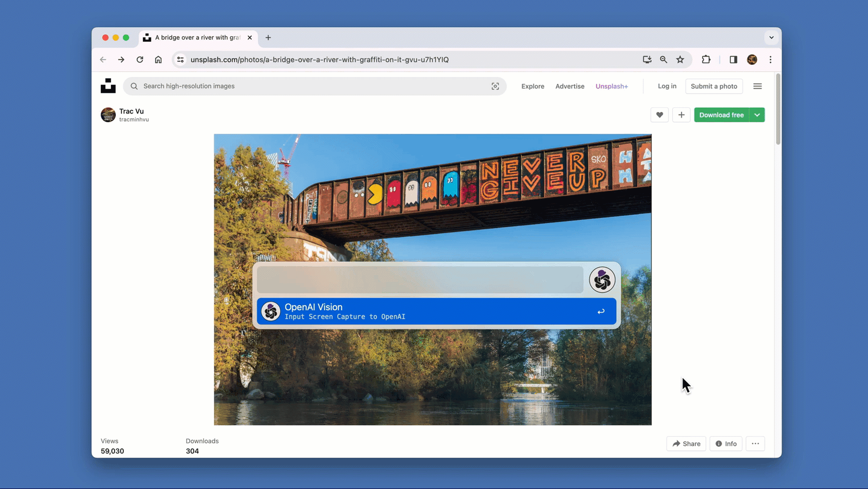Viewport: 868px width, 489px height.
Task: Click the visual search camera icon
Action: pyautogui.click(x=495, y=86)
